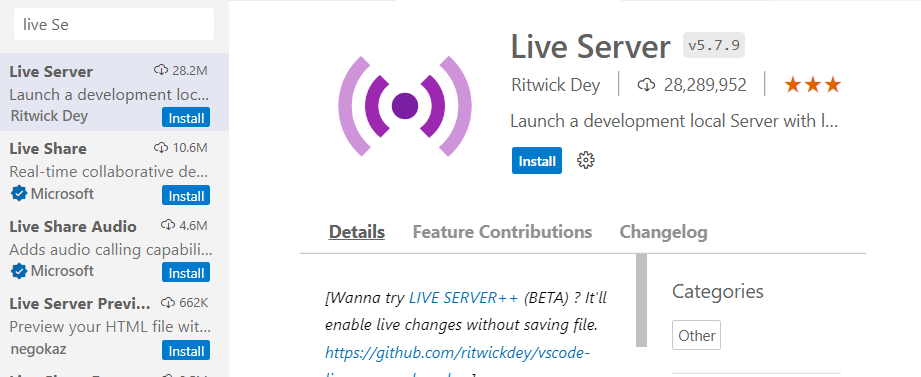Click "Preview your HTML file wit..." description
921x377 pixels.
pyautogui.click(x=110, y=326)
